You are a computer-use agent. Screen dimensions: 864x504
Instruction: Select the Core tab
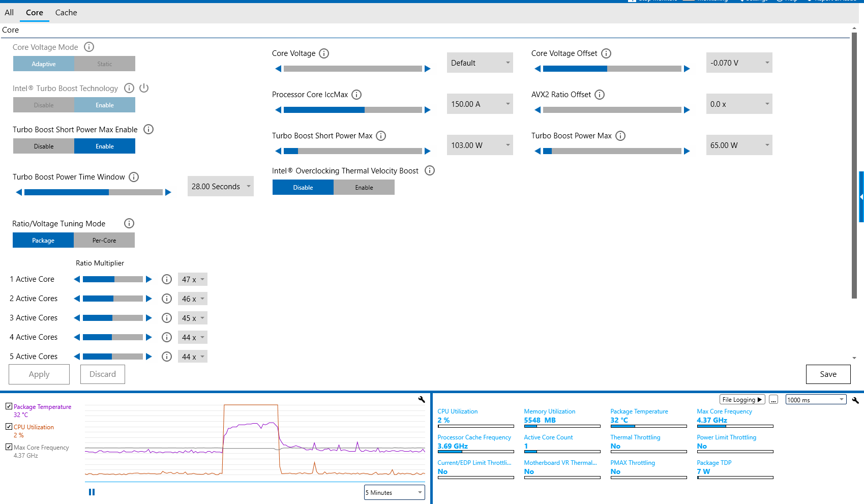coord(35,12)
